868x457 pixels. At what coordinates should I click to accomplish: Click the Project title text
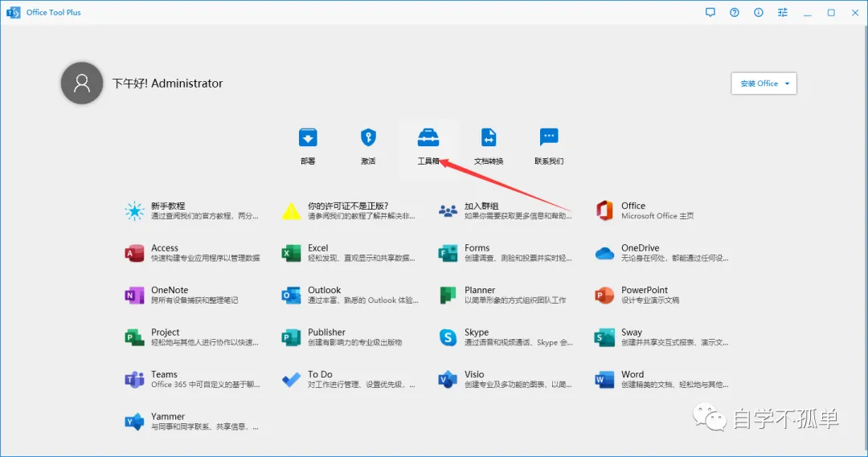(165, 332)
